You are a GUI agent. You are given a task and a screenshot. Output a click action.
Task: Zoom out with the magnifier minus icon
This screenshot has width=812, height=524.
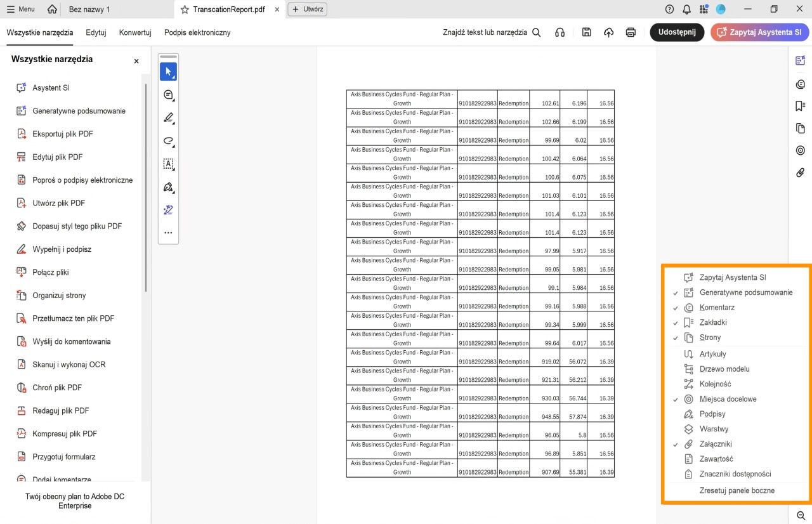[801, 516]
